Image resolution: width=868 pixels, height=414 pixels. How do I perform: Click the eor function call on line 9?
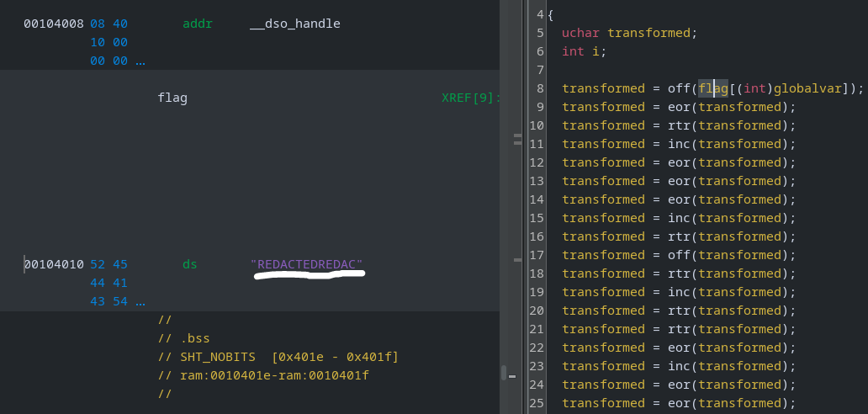pyautogui.click(x=679, y=107)
